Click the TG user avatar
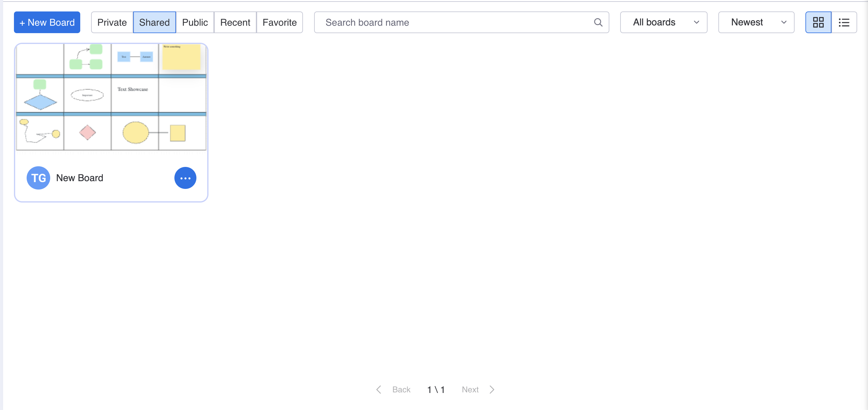 [38, 178]
